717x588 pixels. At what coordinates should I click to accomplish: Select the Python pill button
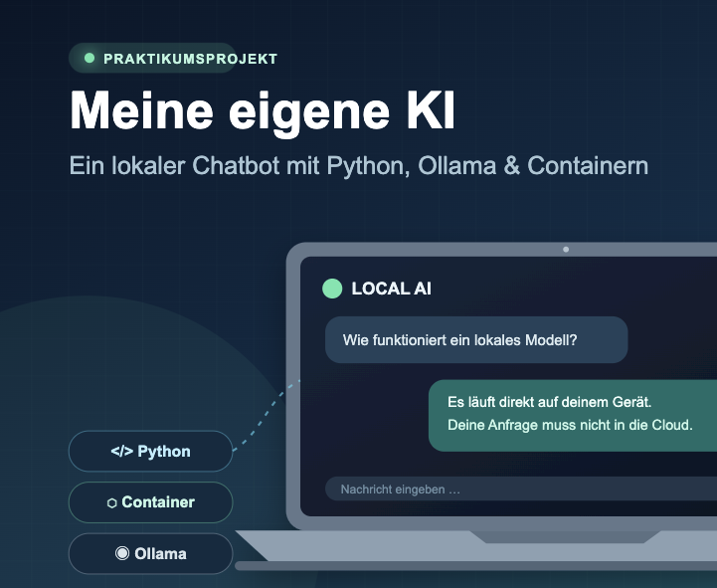tap(150, 451)
